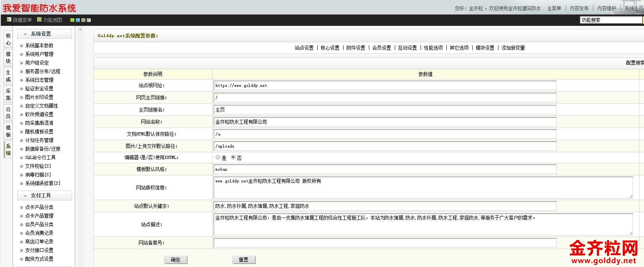Click the gray window-style skin icon
This screenshot has width=644, height=267.
tap(89, 20)
